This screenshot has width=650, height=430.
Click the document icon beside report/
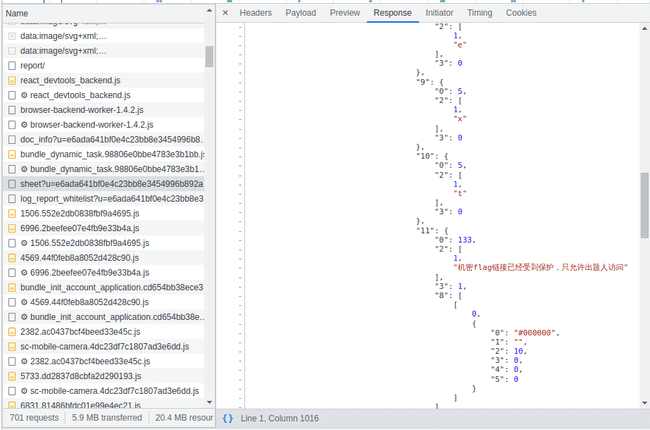[x=12, y=66]
